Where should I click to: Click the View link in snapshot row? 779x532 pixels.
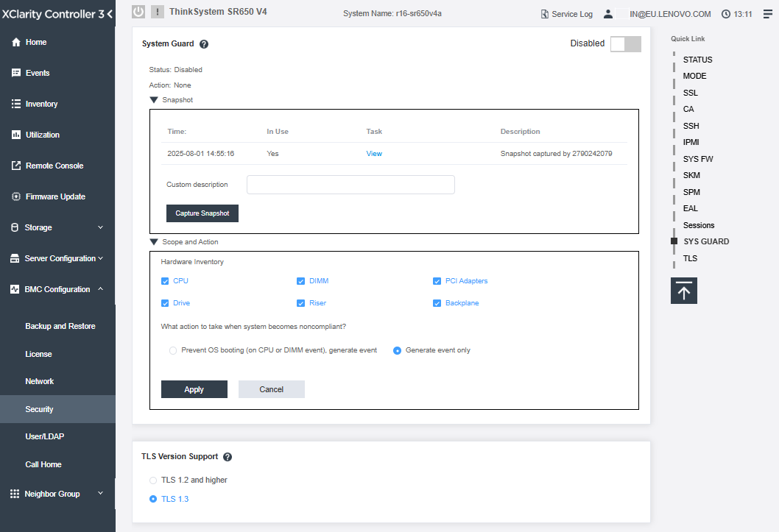[374, 154]
